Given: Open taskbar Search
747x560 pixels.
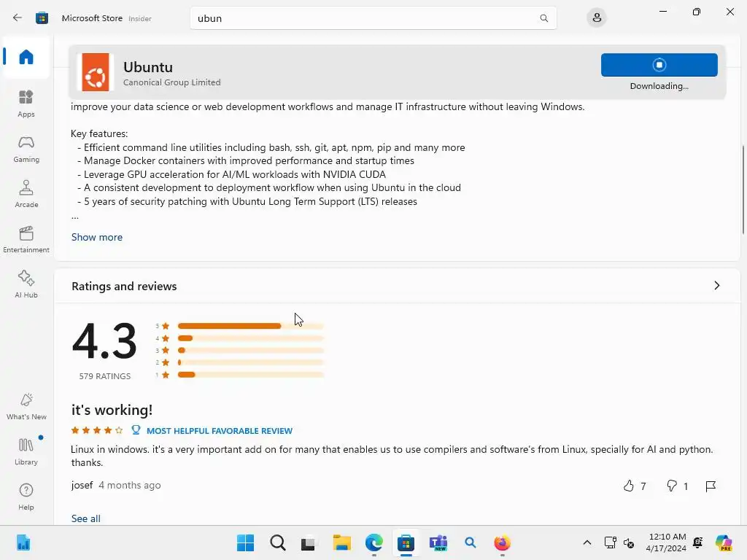Looking at the screenshot, I should click(278, 542).
